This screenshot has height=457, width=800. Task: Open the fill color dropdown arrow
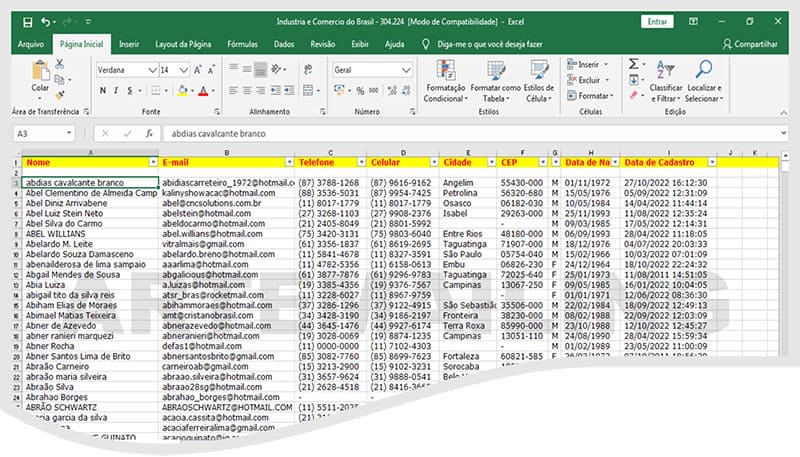coord(192,91)
